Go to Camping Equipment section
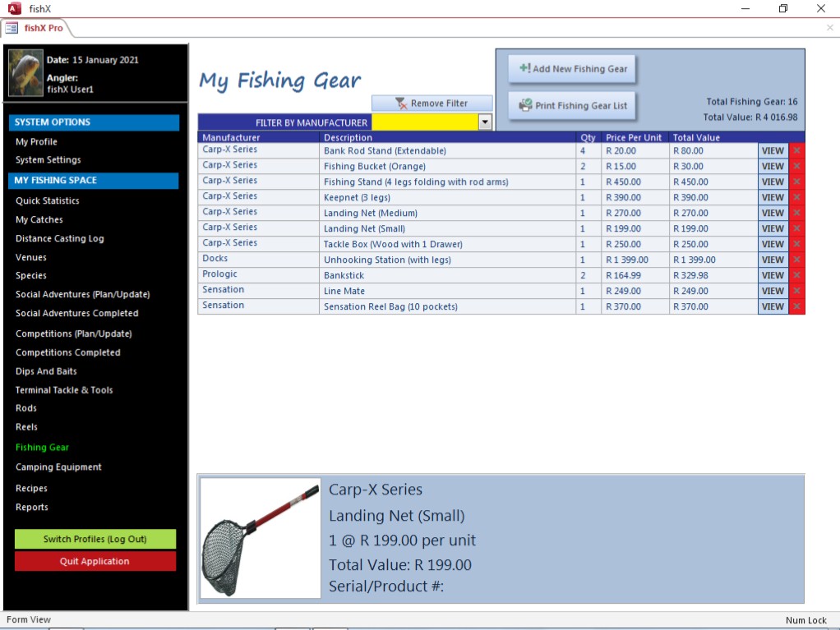The width and height of the screenshot is (840, 630). point(58,467)
